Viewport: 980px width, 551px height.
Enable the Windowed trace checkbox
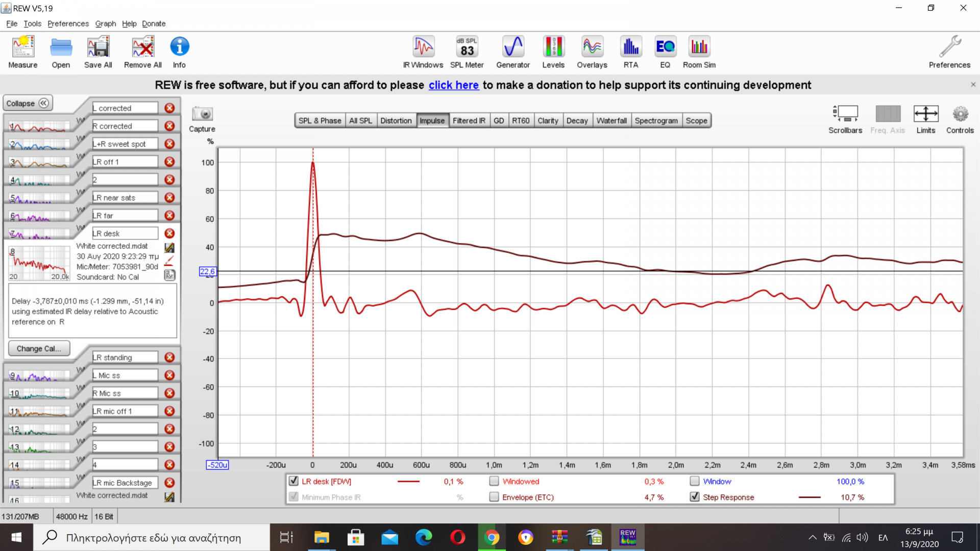coord(494,481)
